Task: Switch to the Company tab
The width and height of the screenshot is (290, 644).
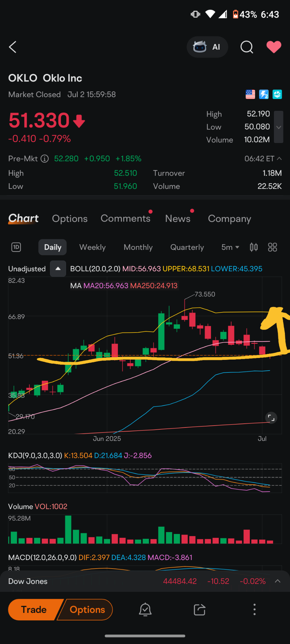Action: (x=230, y=219)
